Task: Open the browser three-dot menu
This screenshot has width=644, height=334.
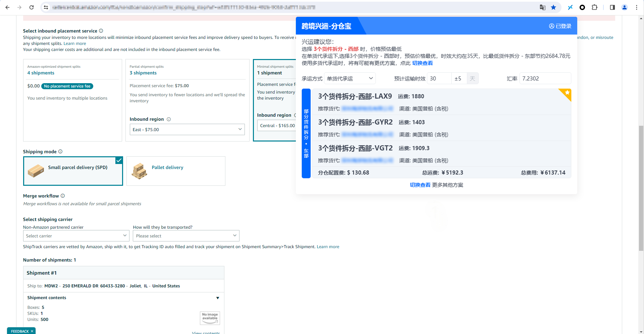Action: pyautogui.click(x=637, y=7)
